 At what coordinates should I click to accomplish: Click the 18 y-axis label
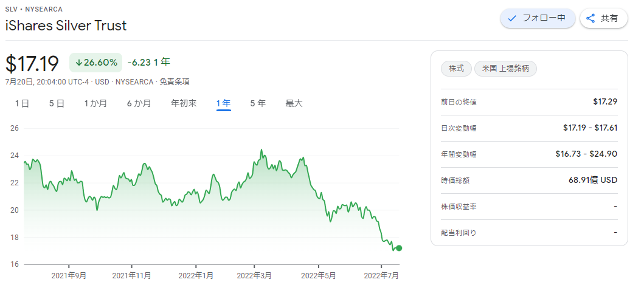coord(15,238)
